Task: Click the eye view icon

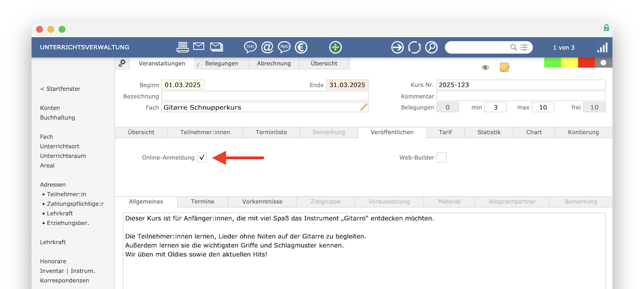Action: tap(486, 68)
